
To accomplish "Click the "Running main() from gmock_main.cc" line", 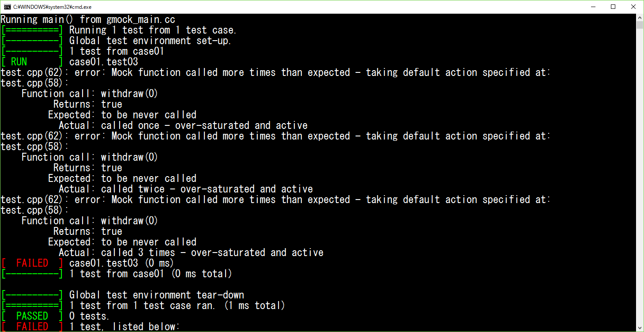I will click(x=88, y=19).
